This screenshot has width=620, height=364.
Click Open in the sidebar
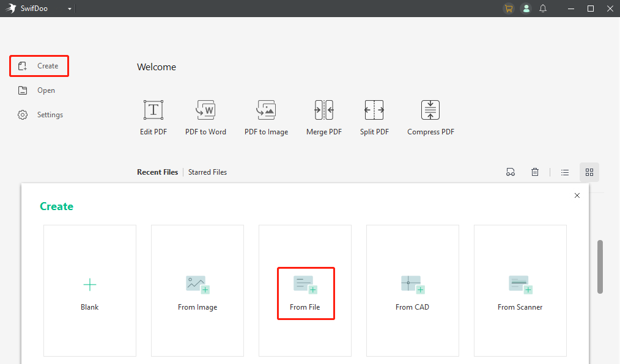tap(36, 90)
